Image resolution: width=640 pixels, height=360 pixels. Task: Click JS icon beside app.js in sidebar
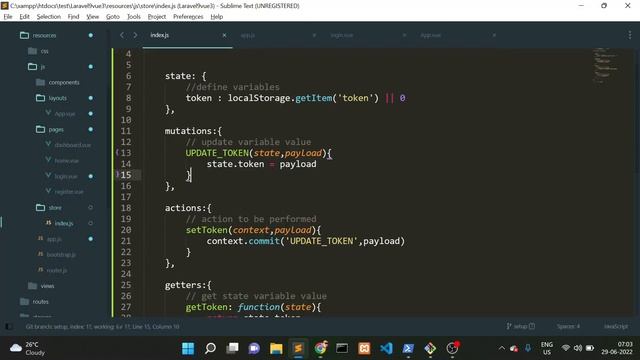(x=40, y=238)
